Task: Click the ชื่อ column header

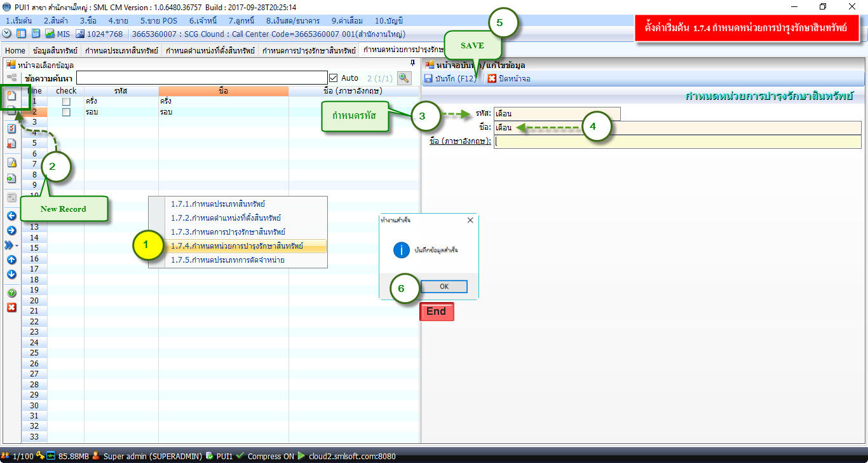Action: tap(224, 91)
